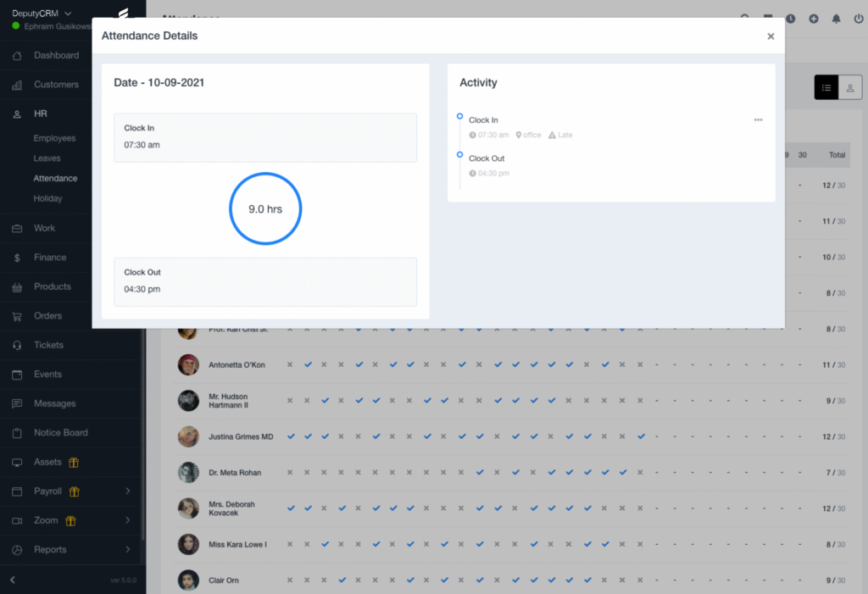The height and width of the screenshot is (594, 868).
Task: Click the Dashboard home icon
Action: pyautogui.click(x=17, y=56)
